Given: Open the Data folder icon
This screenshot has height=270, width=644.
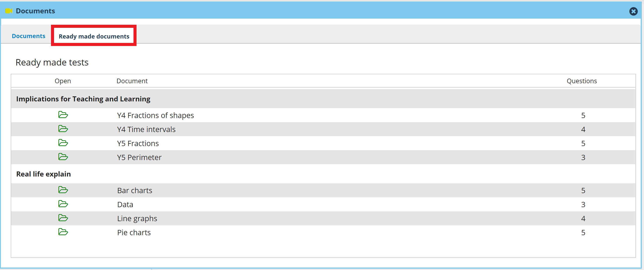Looking at the screenshot, I should point(63,204).
